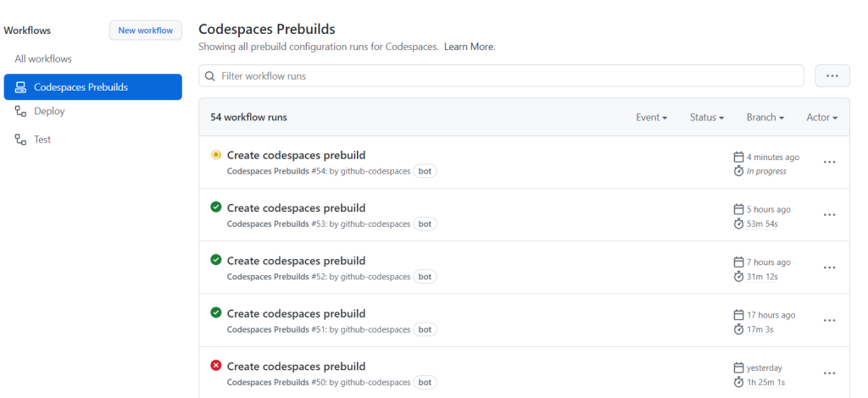The image size is (868, 398).
Task: Open the Actor filter dropdown
Action: coord(821,117)
